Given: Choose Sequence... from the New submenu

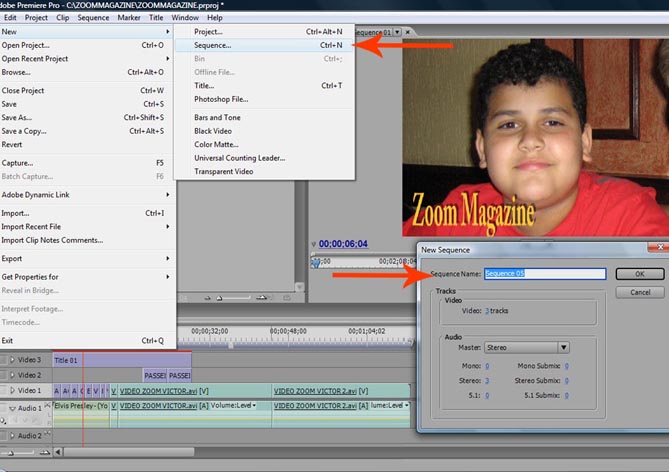Looking at the screenshot, I should [x=212, y=45].
